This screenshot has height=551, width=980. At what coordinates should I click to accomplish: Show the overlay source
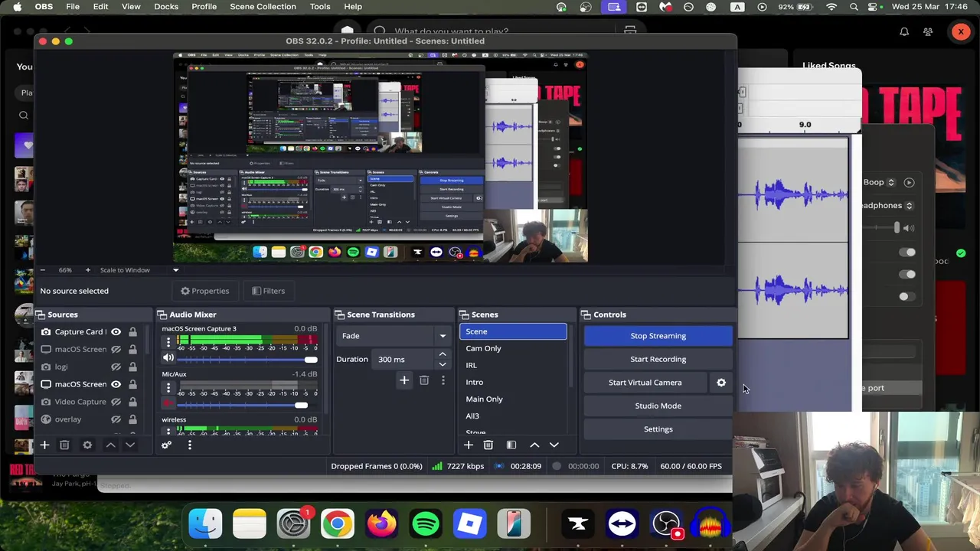(116, 419)
